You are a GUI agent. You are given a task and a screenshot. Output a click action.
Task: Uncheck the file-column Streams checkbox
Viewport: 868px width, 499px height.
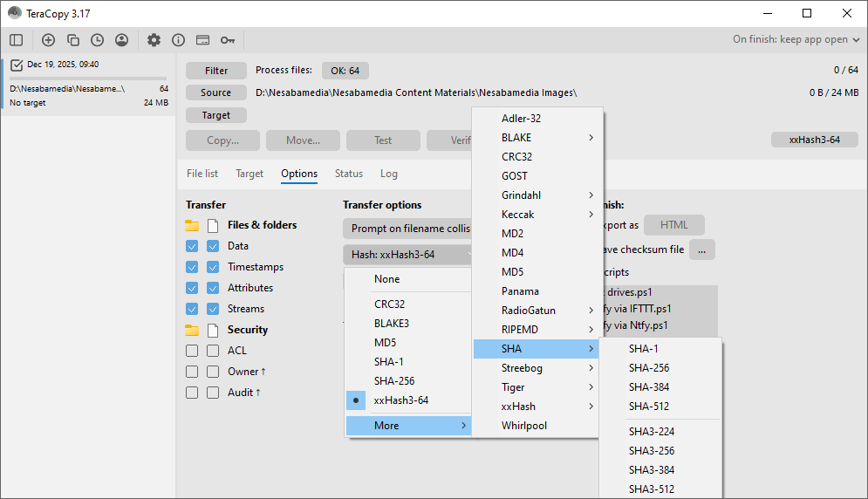(213, 309)
